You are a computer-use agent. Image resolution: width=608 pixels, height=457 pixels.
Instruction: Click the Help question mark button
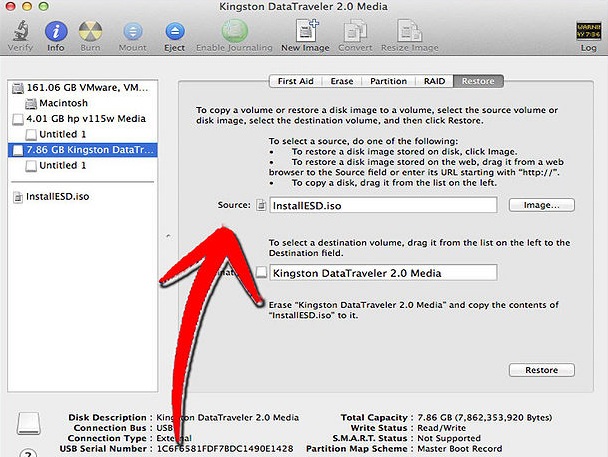[x=28, y=453]
